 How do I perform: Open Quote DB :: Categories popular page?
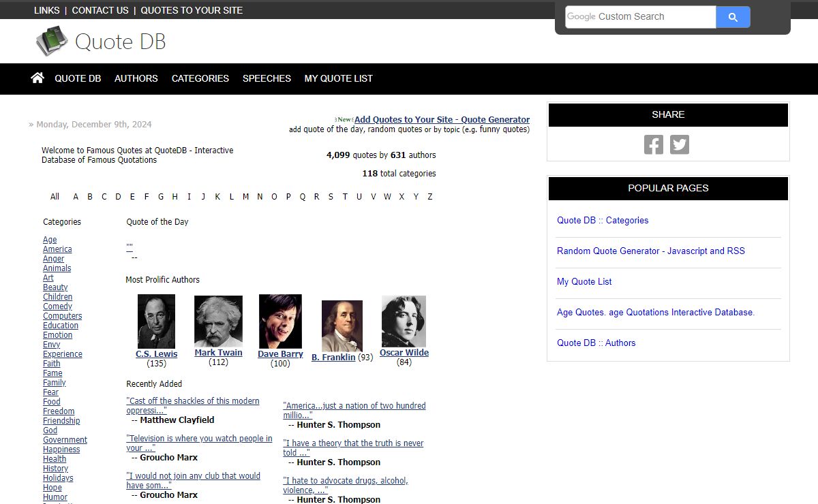[603, 220]
